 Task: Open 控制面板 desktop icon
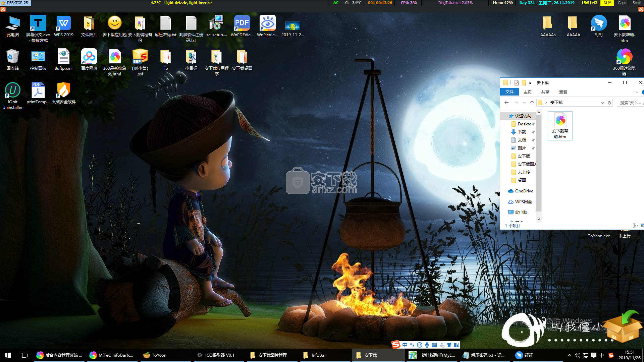tap(38, 60)
